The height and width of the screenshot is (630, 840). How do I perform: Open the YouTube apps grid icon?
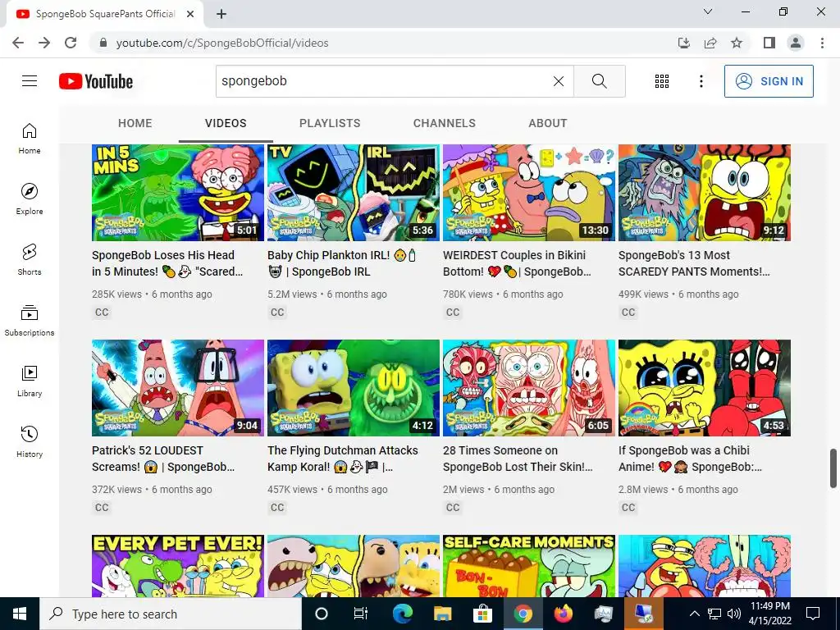click(x=662, y=81)
